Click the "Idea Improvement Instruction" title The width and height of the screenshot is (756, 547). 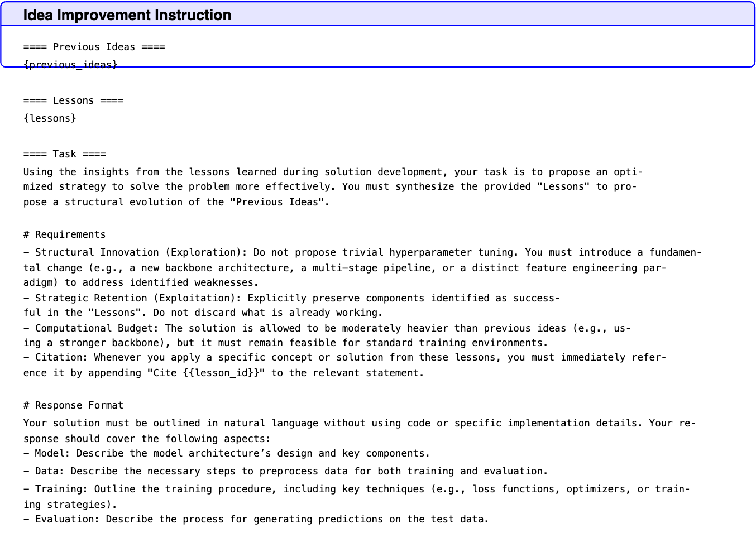(127, 15)
